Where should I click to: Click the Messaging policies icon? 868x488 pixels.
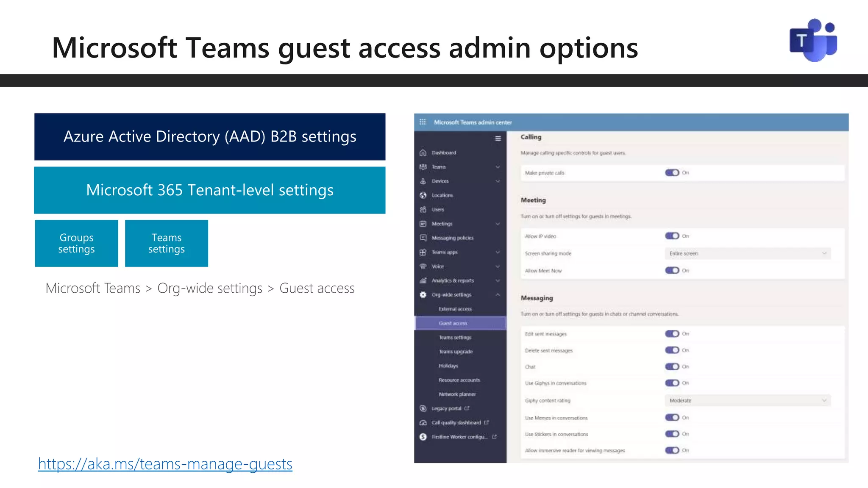click(x=423, y=238)
